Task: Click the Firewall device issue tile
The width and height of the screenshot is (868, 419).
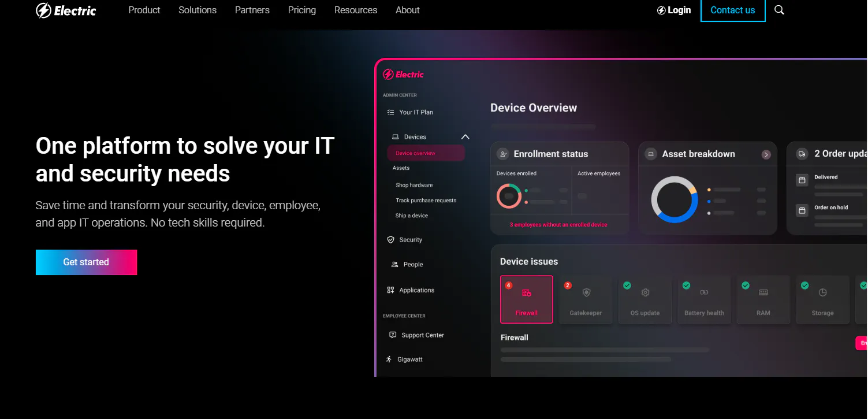Action: (526, 299)
